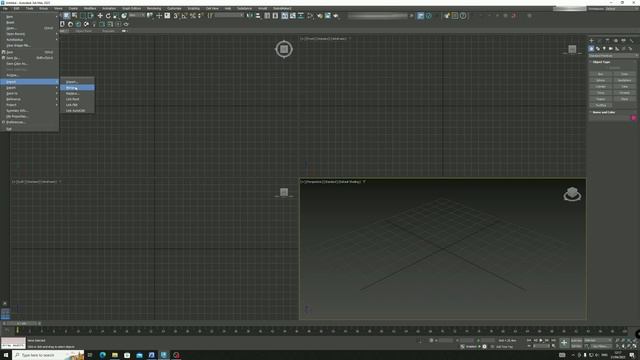Open the reference coordinate system dropdown

[x=137, y=16]
